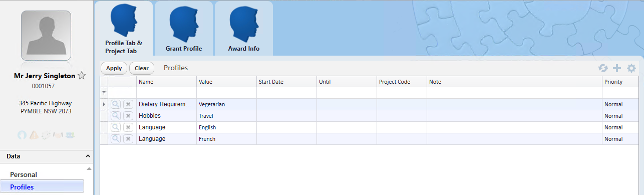644x195 pixels.
Task: Expand the Dietary Requirement row arrow
Action: (104, 104)
